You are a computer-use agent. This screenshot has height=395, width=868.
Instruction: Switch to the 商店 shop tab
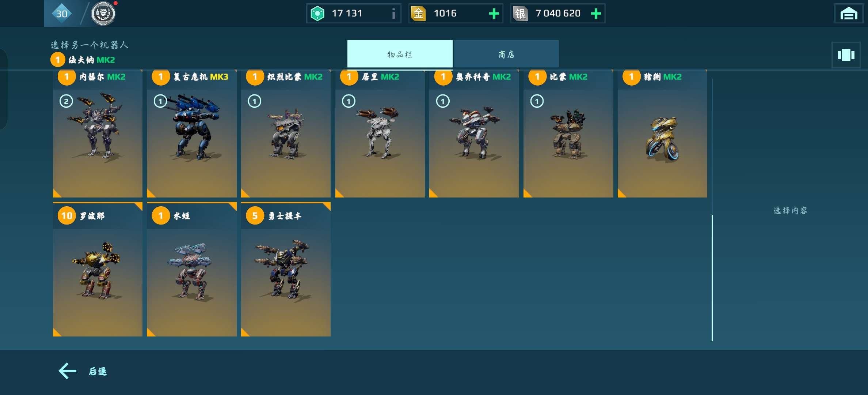point(506,54)
